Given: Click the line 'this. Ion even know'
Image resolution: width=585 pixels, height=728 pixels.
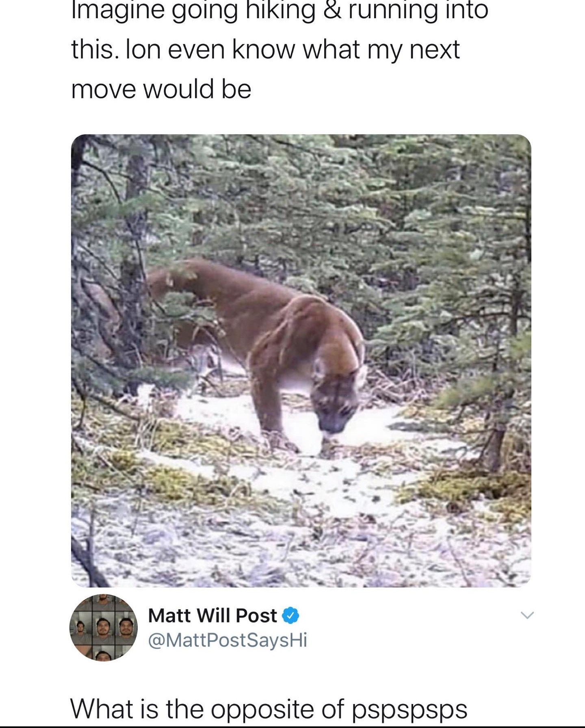Looking at the screenshot, I should pyautogui.click(x=266, y=50).
